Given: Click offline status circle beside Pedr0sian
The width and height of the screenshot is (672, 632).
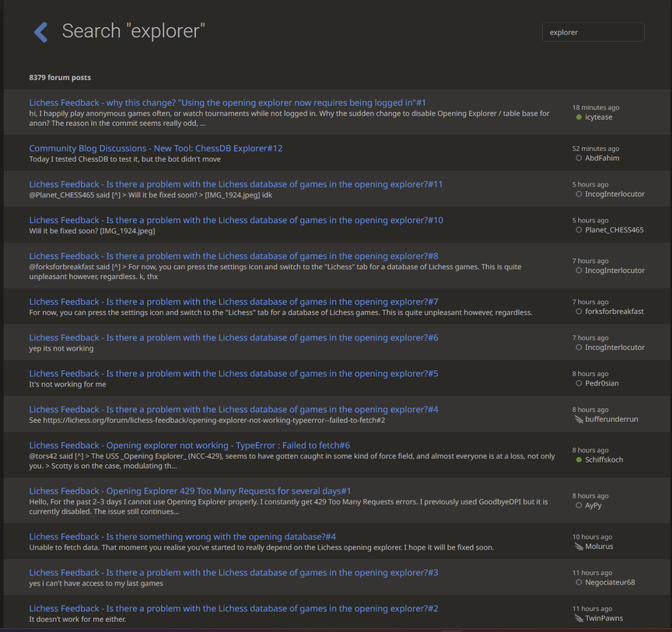Looking at the screenshot, I should 579,383.
